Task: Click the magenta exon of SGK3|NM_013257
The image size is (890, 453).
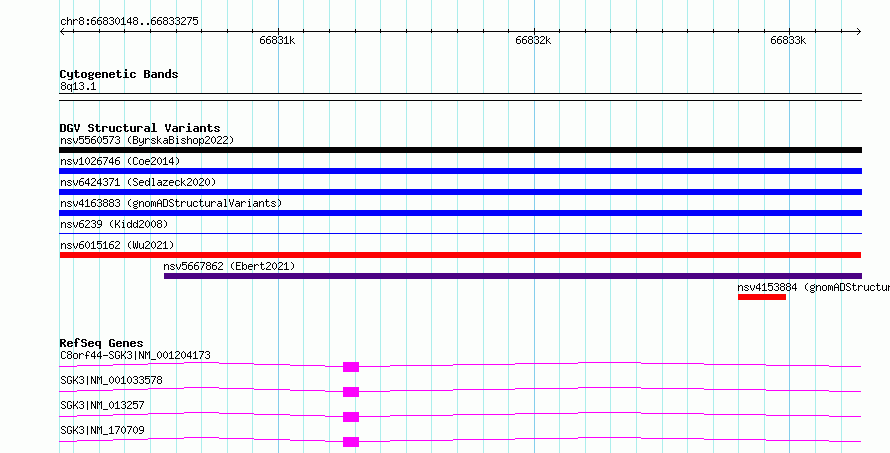Action: [x=351, y=417]
